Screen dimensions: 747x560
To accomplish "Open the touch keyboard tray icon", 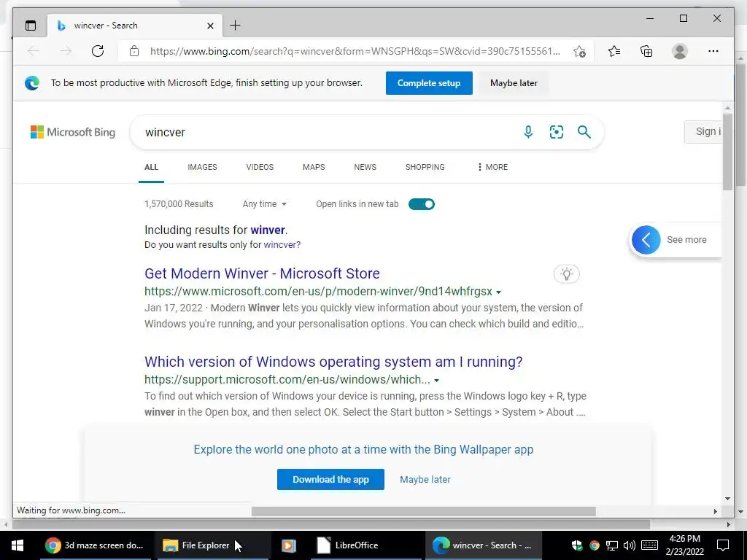I will (649, 545).
